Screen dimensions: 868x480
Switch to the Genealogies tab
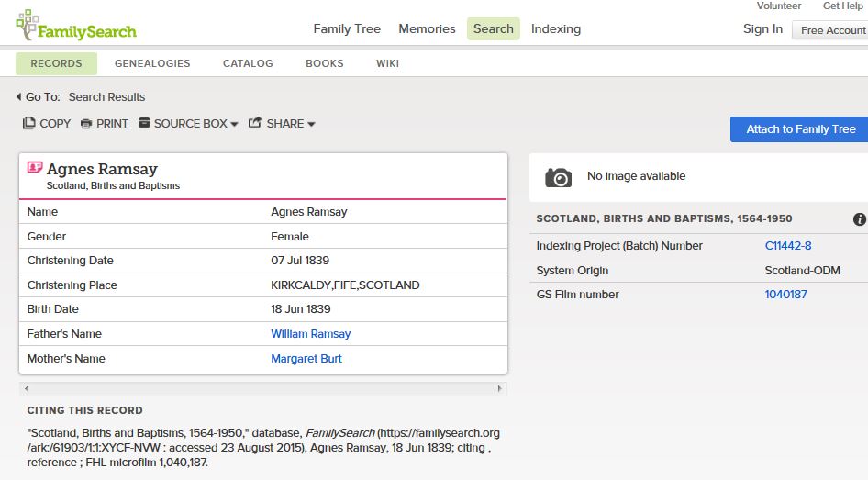click(x=152, y=63)
